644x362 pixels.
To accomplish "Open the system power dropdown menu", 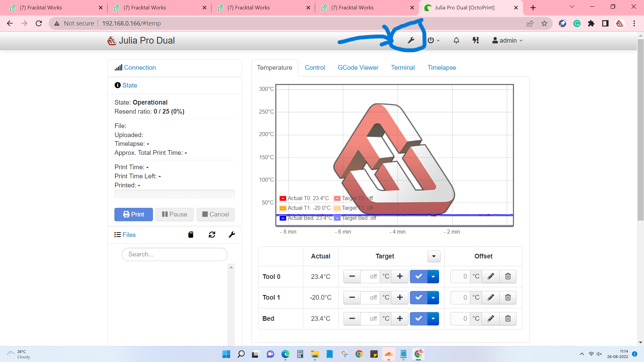I will (433, 41).
